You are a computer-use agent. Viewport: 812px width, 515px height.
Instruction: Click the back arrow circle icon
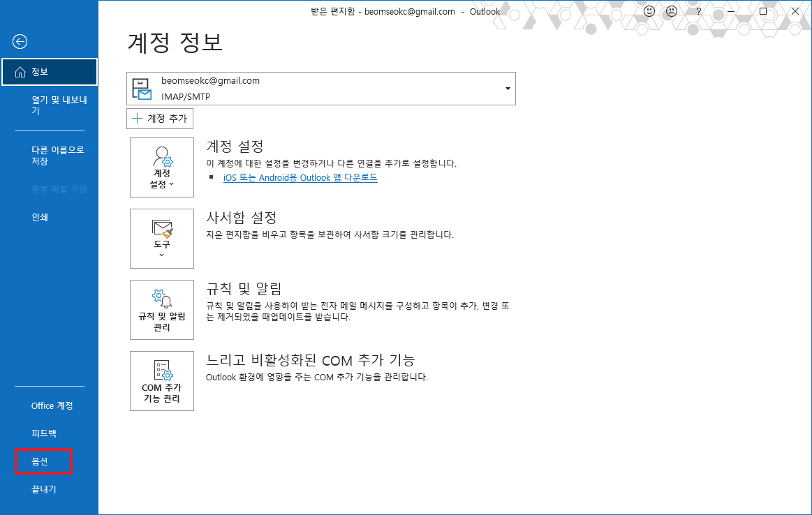coord(20,41)
